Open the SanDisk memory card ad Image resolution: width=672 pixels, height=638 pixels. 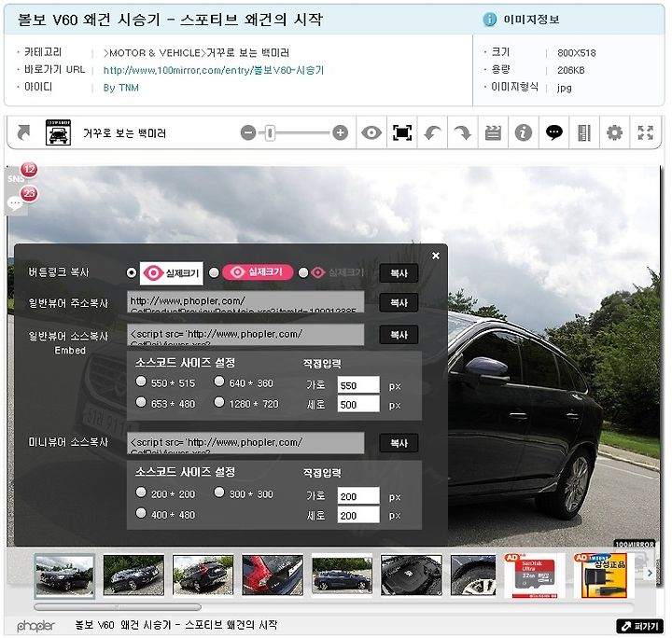point(536,576)
